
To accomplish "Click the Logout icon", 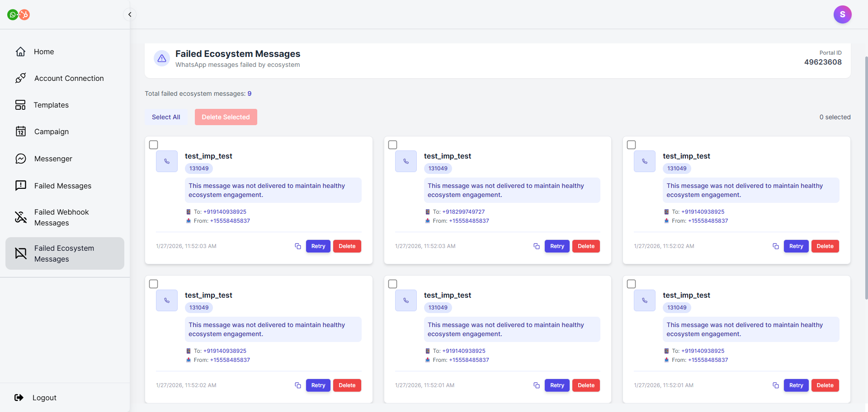I will [x=19, y=398].
